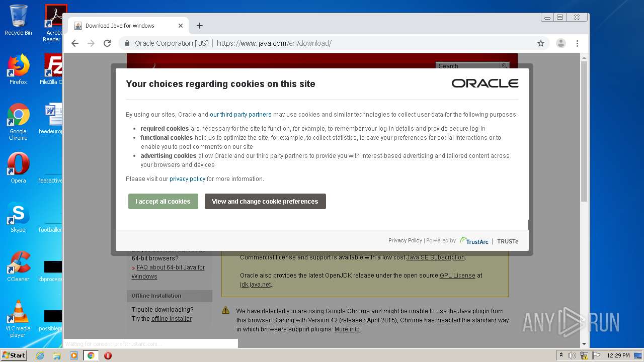The width and height of the screenshot is (644, 362).
Task: Click the Chrome back arrow
Action: 75,43
